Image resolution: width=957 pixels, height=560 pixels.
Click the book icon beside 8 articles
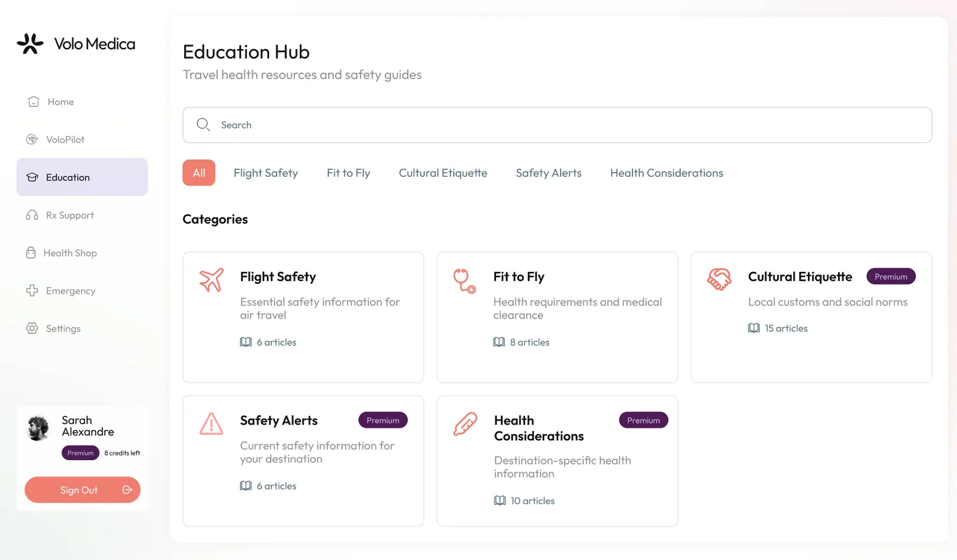pos(499,342)
